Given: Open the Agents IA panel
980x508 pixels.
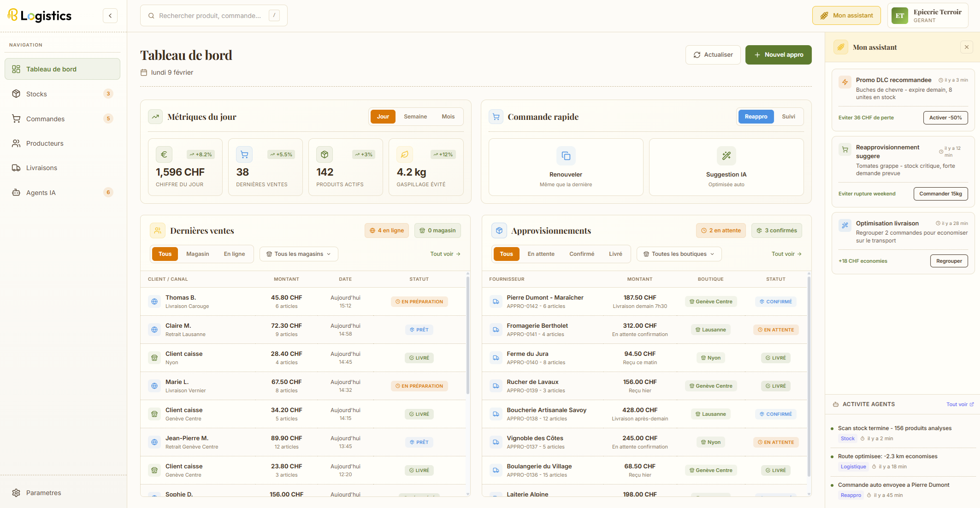Looking at the screenshot, I should [x=40, y=192].
